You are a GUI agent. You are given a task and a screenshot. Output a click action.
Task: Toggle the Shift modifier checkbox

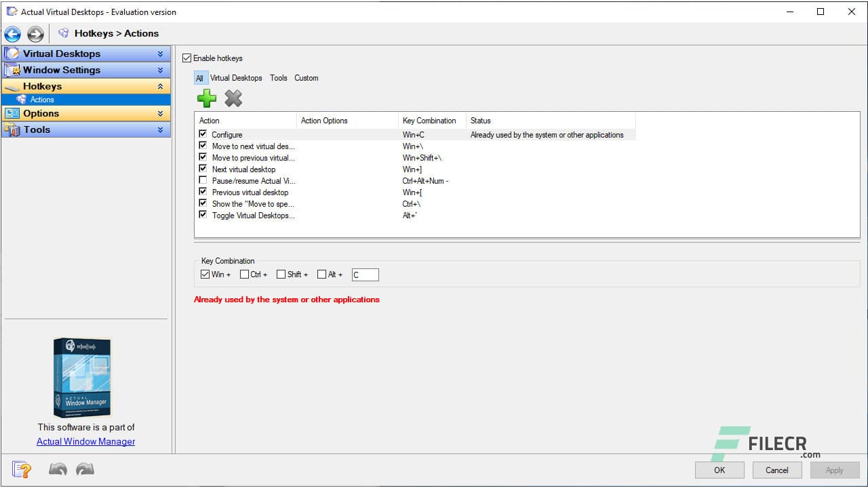[281, 274]
